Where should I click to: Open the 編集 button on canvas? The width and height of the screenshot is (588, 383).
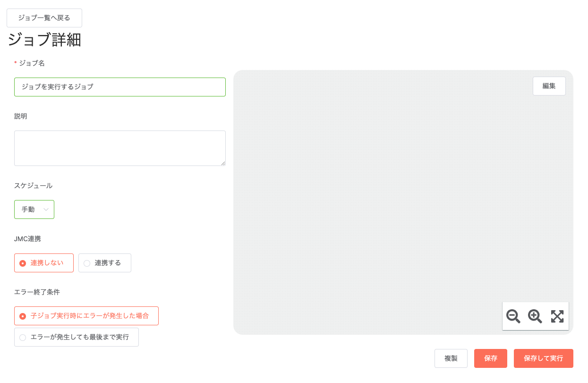click(x=549, y=86)
